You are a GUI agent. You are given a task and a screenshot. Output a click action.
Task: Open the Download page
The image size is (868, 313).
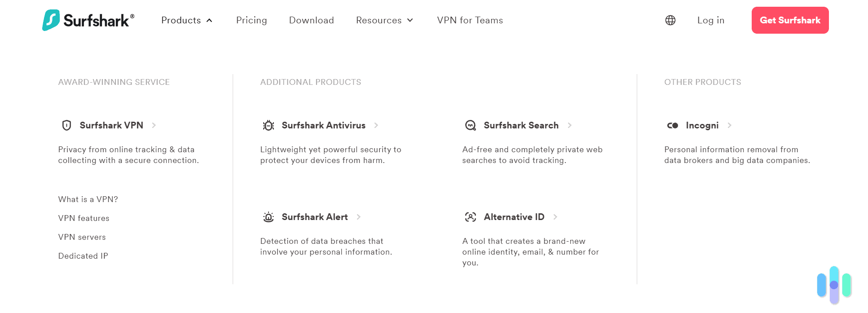pyautogui.click(x=311, y=20)
